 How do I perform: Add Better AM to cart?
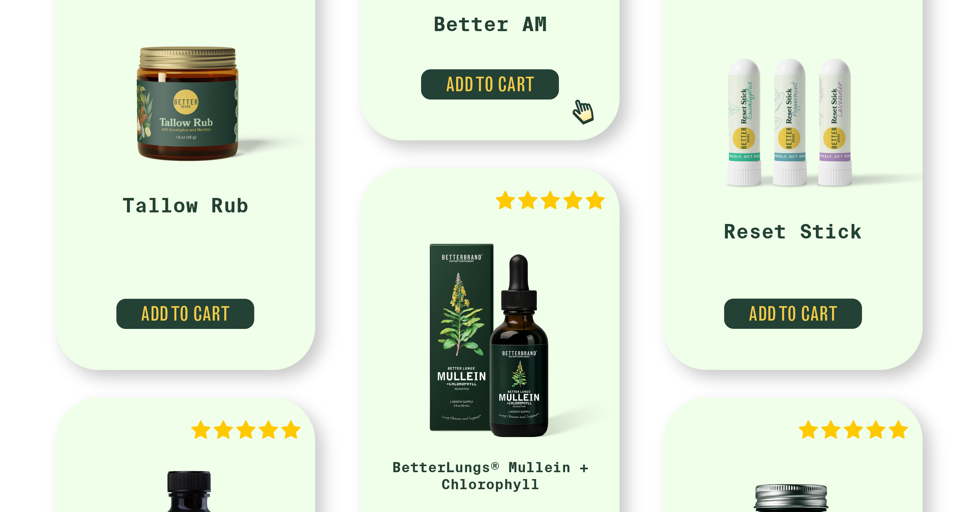point(489,84)
